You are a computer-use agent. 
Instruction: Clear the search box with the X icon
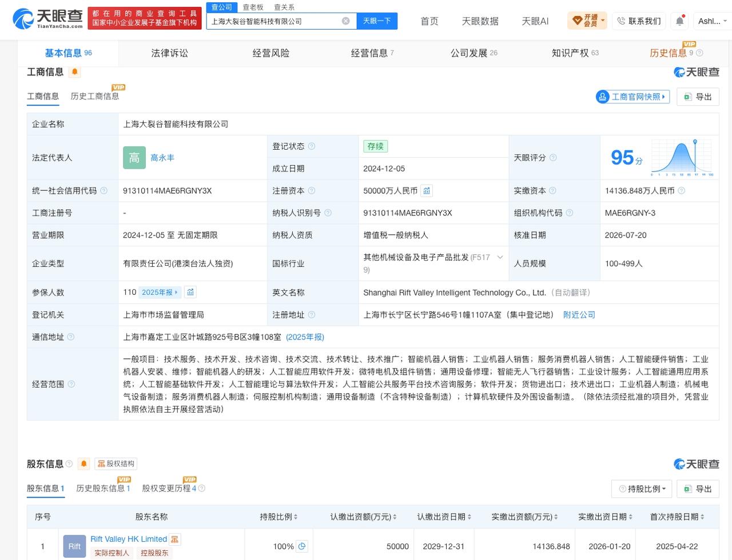point(346,21)
